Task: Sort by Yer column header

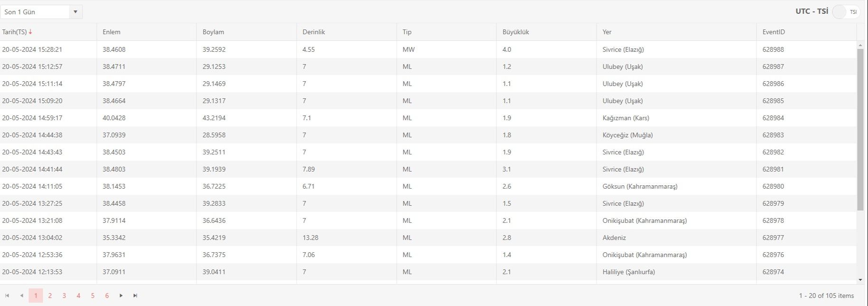Action: [607, 32]
